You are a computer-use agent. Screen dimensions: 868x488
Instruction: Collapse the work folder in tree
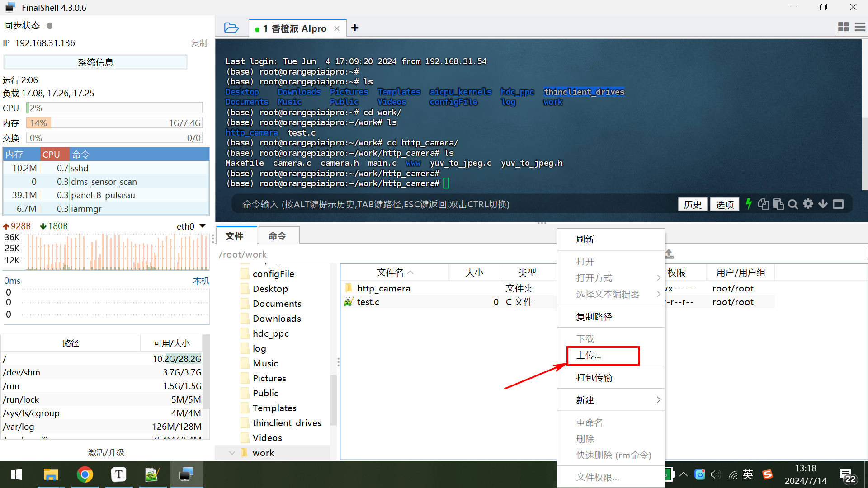[232, 453]
